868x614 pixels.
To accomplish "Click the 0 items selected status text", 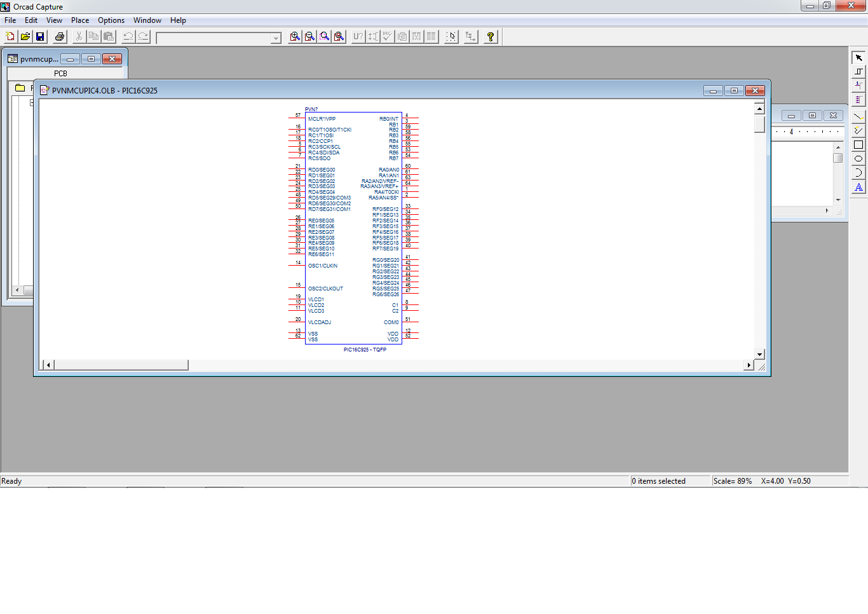I will (x=659, y=481).
